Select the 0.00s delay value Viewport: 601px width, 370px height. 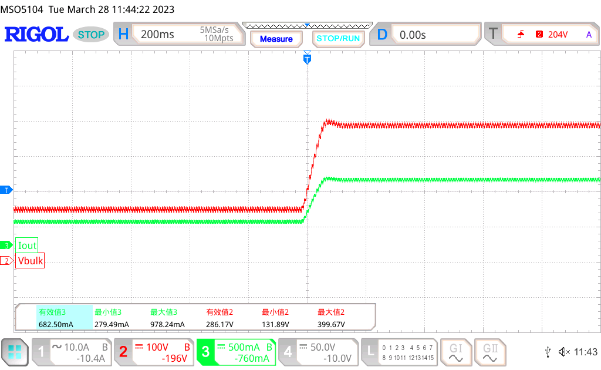pos(412,35)
